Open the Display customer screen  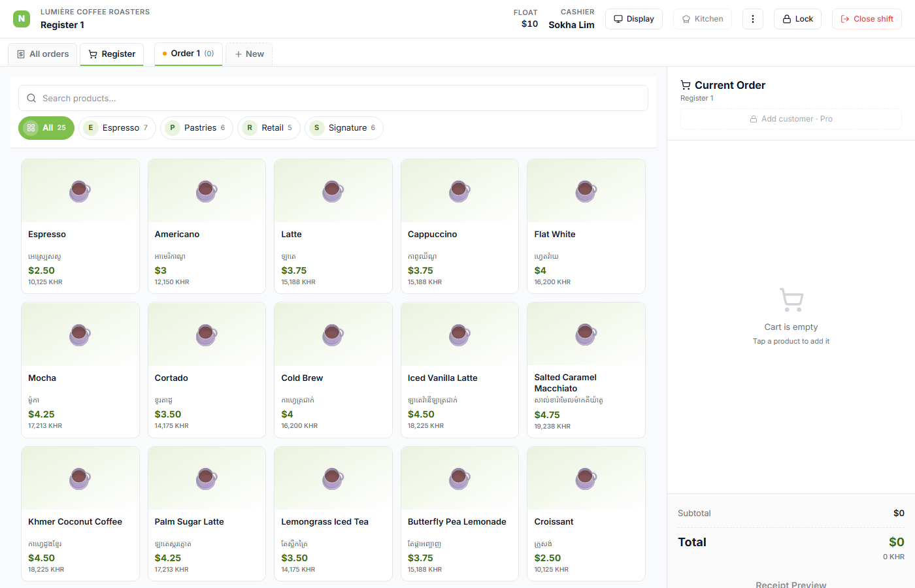click(634, 19)
